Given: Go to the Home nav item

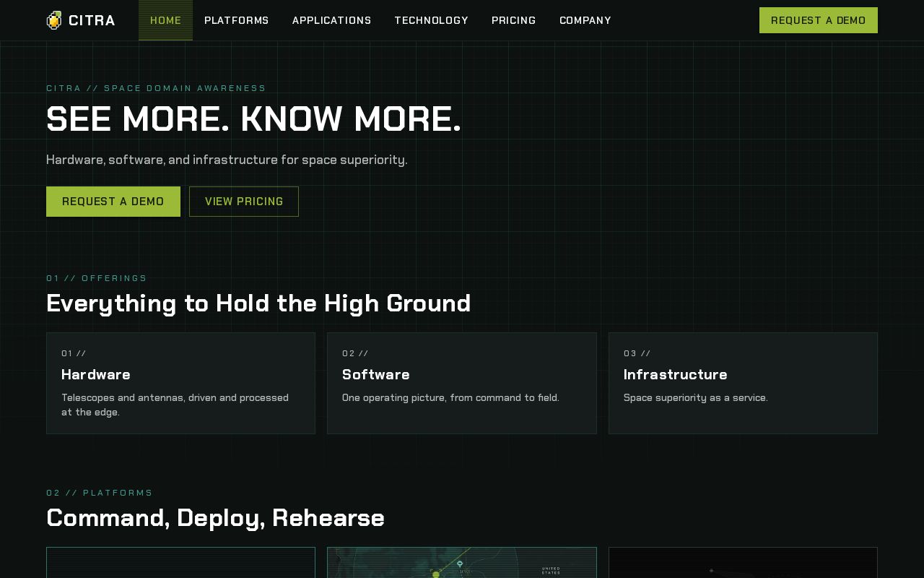Looking at the screenshot, I should (165, 20).
